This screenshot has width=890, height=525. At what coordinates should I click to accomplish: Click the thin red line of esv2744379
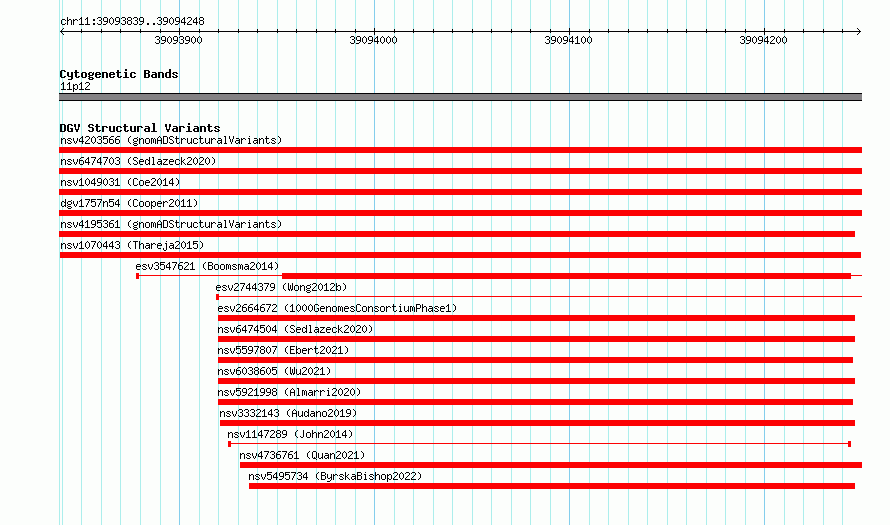(x=539, y=296)
